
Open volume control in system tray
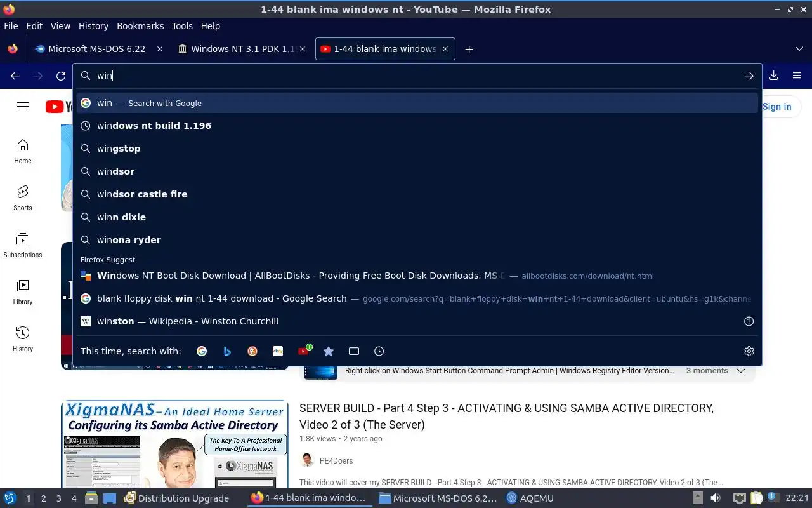coord(715,498)
